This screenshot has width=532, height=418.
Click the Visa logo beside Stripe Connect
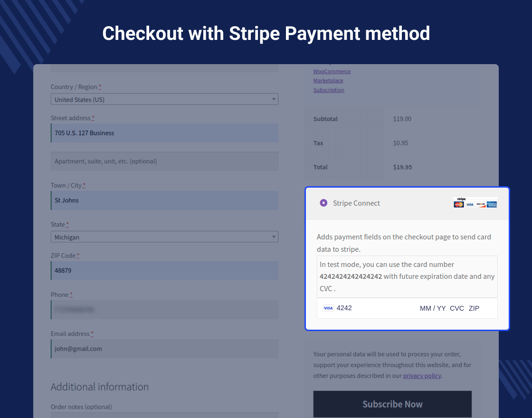tap(470, 205)
